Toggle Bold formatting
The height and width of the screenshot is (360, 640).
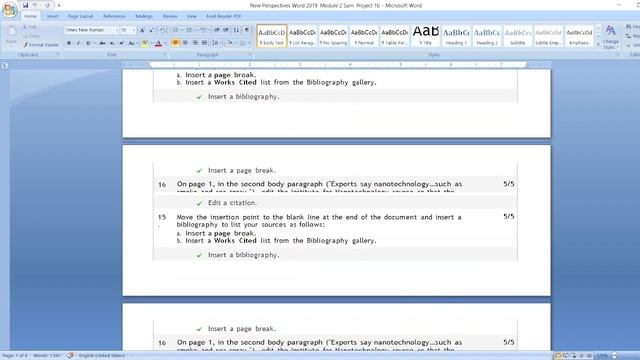[69, 43]
